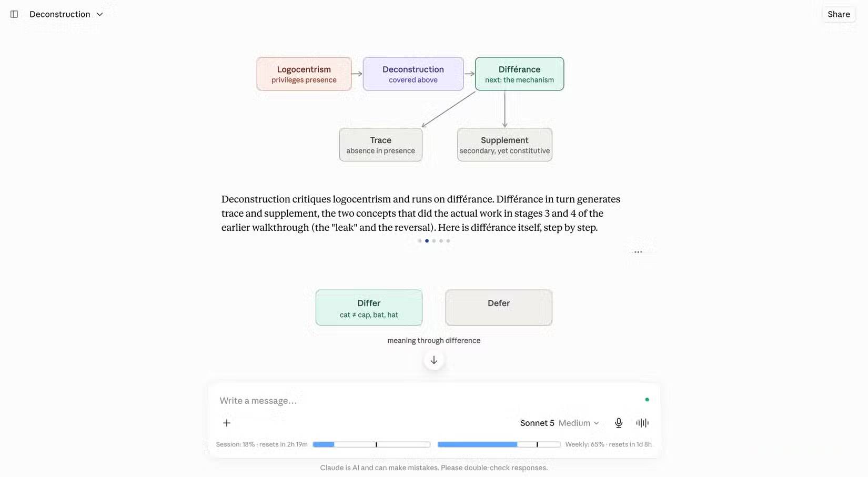Focus the Write a message field

click(429, 401)
